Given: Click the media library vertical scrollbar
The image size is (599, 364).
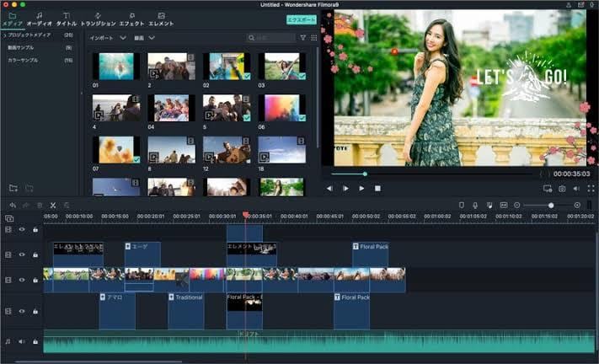Looking at the screenshot, I should tap(318, 98).
